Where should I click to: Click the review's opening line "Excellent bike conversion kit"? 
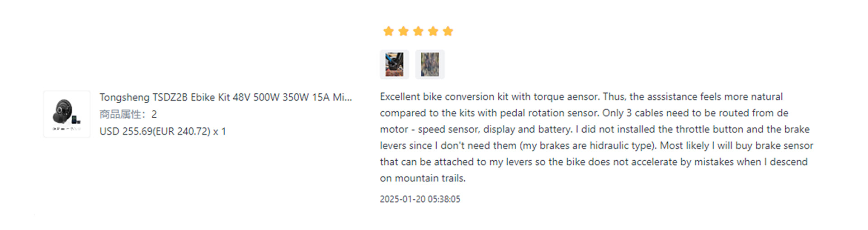[443, 97]
